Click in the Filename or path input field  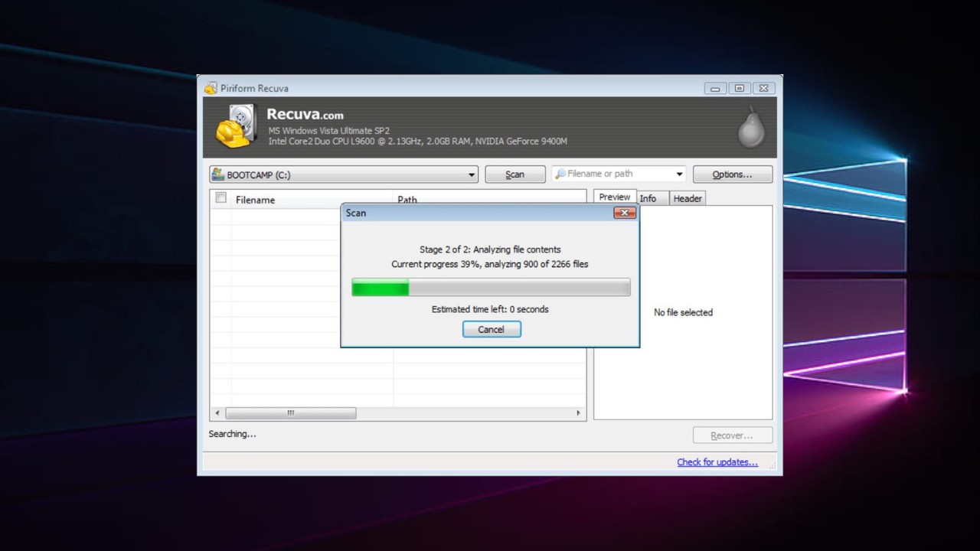619,174
